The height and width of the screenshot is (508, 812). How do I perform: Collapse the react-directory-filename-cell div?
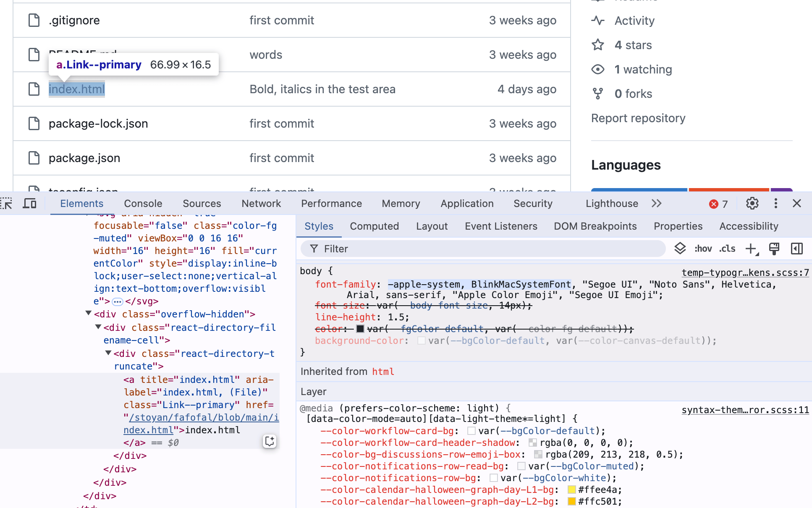point(98,327)
